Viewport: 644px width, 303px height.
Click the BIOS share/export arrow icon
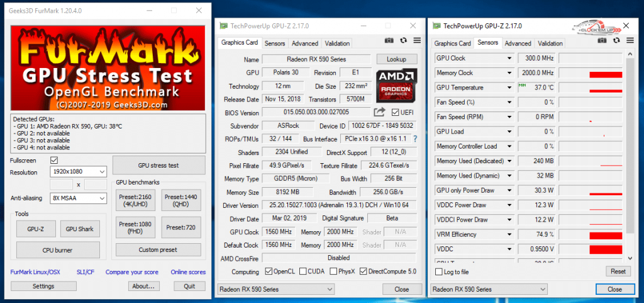click(380, 112)
